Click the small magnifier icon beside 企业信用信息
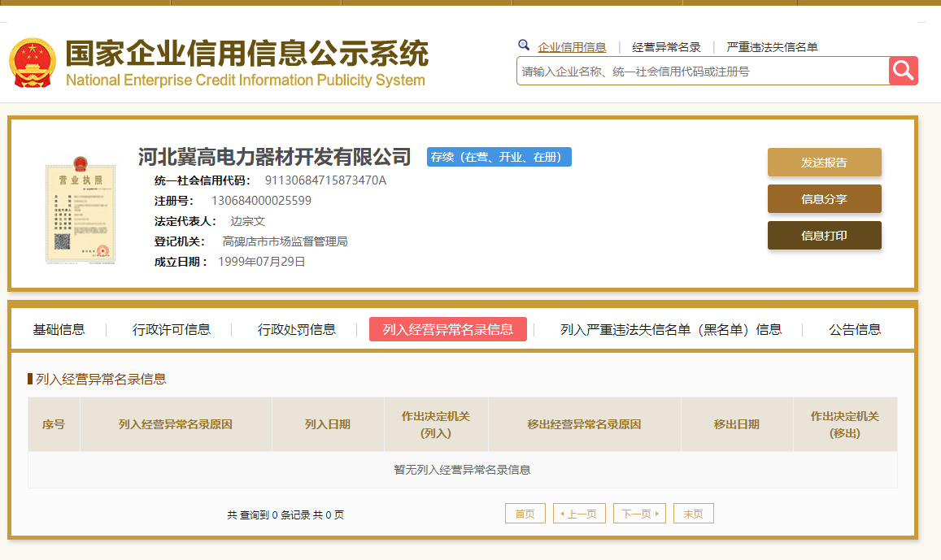The width and height of the screenshot is (941, 560). (x=524, y=45)
